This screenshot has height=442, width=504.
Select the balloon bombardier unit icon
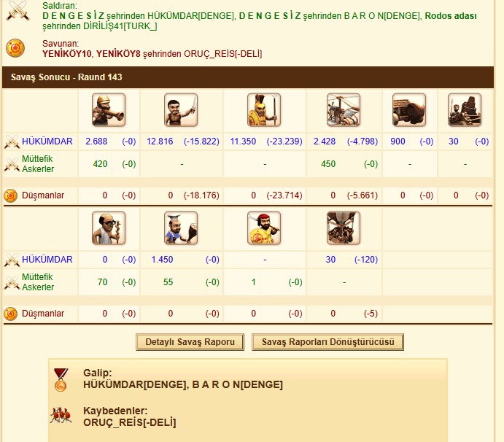[x=344, y=228]
